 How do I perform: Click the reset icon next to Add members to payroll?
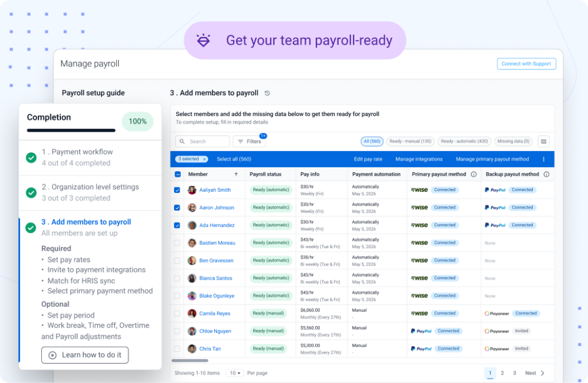click(267, 93)
